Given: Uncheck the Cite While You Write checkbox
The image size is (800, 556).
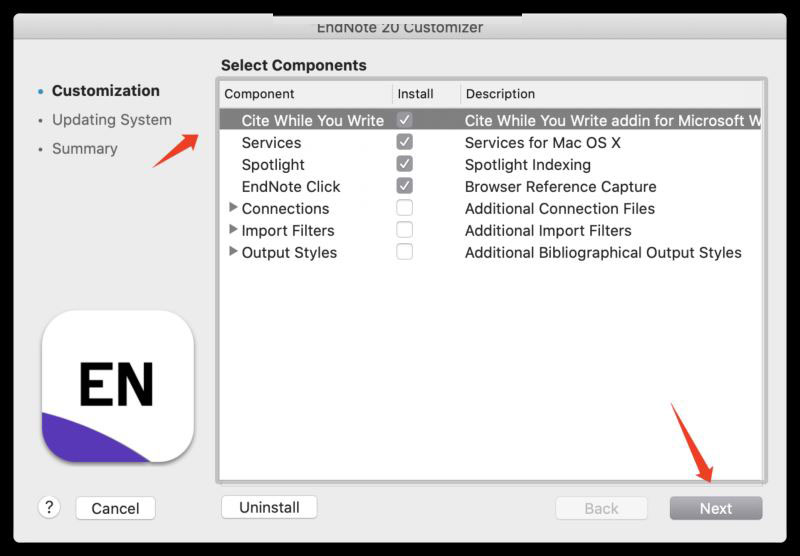Looking at the screenshot, I should 405,120.
